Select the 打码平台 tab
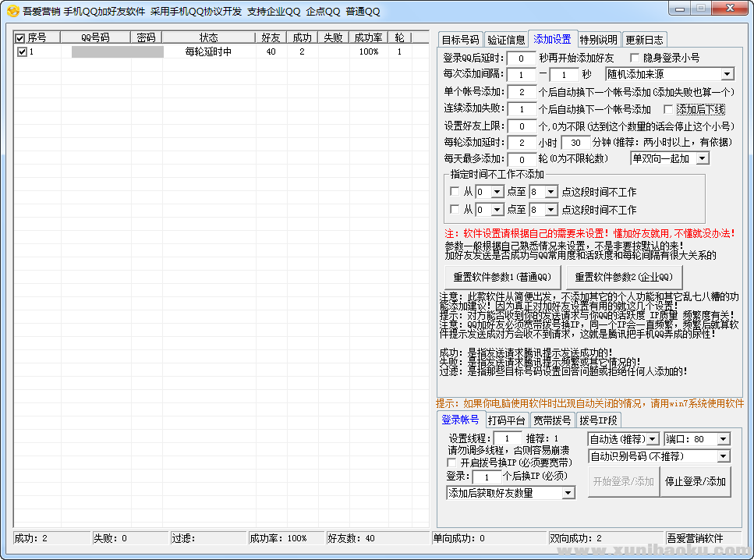Screen dimensions: 754x560 (x=506, y=420)
